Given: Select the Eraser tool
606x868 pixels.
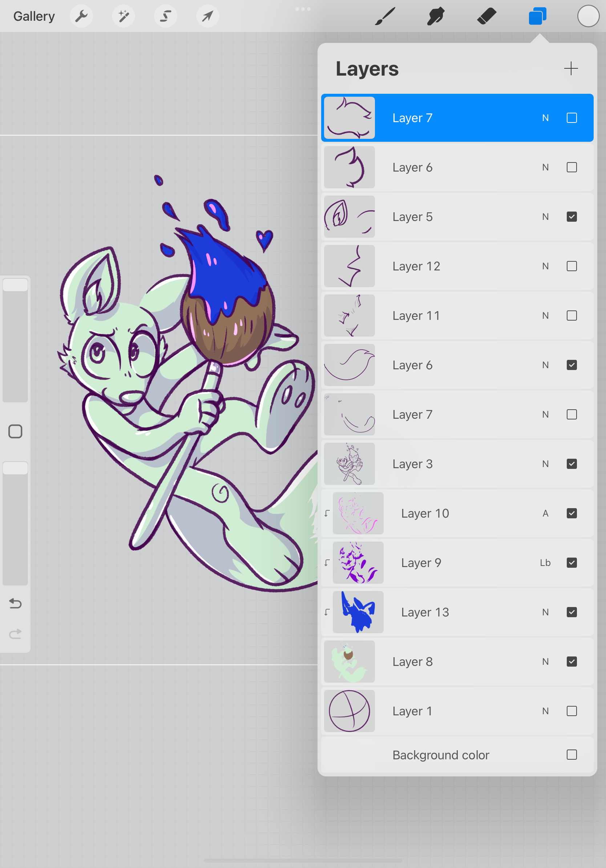Looking at the screenshot, I should [x=486, y=16].
